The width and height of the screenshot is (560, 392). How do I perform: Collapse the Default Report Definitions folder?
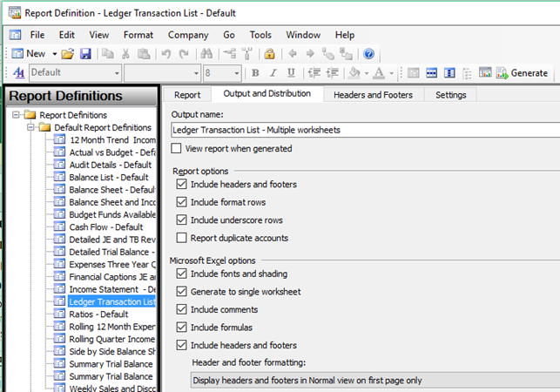[31, 127]
